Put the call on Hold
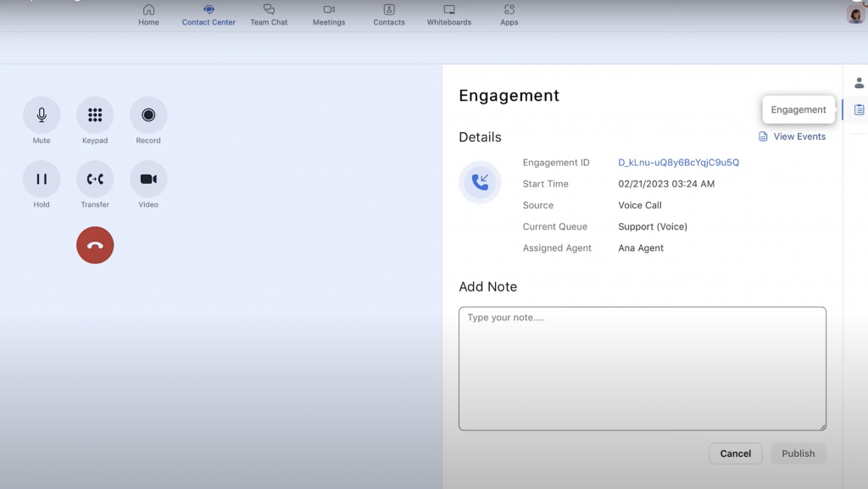The width and height of the screenshot is (868, 489). pyautogui.click(x=41, y=178)
